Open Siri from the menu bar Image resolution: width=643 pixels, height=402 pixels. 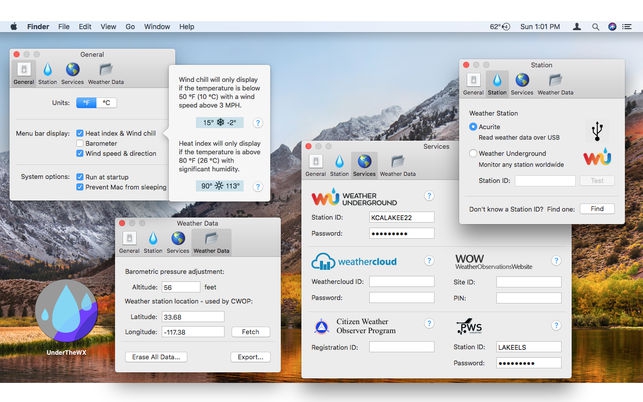click(x=612, y=27)
